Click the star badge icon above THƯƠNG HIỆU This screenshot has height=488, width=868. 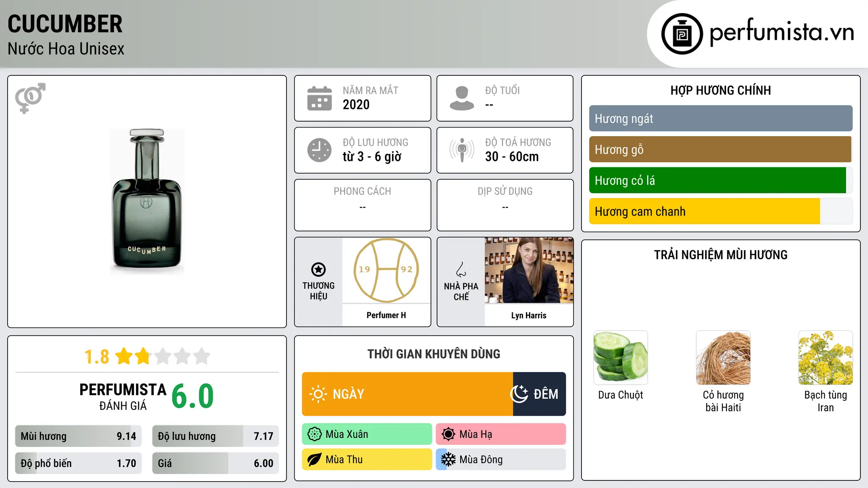tap(318, 269)
